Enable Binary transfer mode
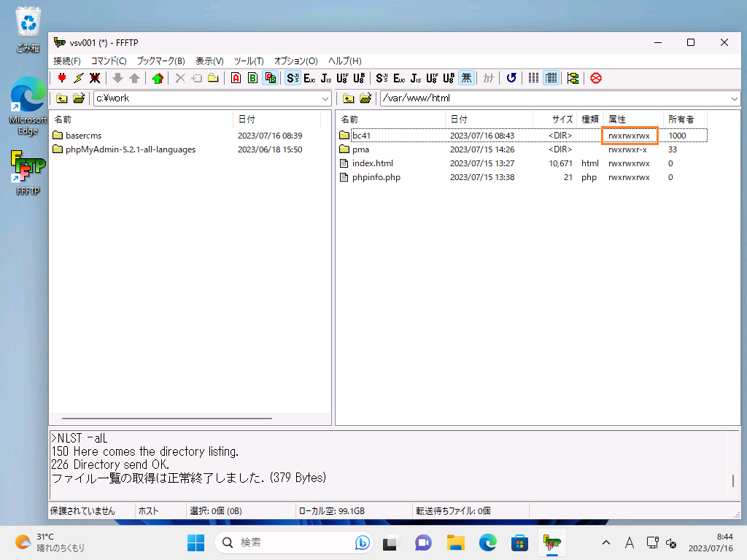The height and width of the screenshot is (560, 747). click(252, 78)
